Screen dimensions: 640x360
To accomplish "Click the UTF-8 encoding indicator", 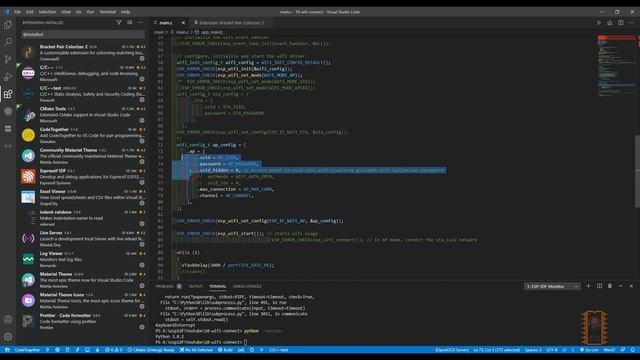I will click(552, 350).
